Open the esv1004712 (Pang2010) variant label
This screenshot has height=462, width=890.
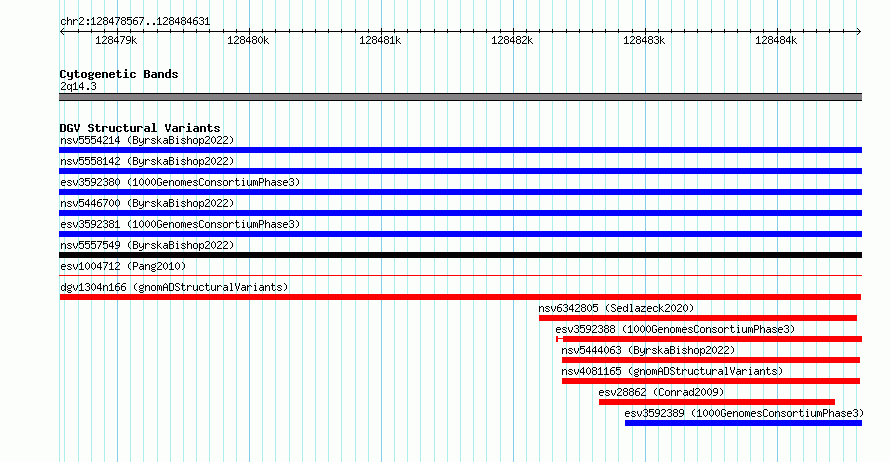click(x=123, y=266)
